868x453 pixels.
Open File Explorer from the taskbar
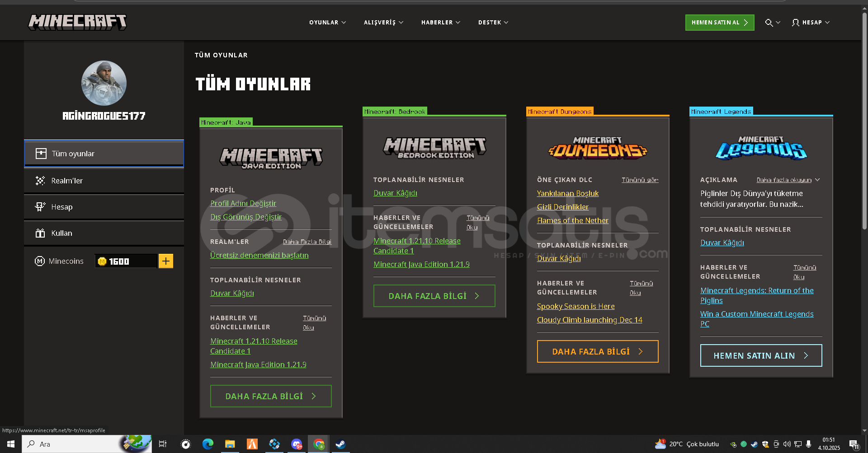[x=230, y=444]
